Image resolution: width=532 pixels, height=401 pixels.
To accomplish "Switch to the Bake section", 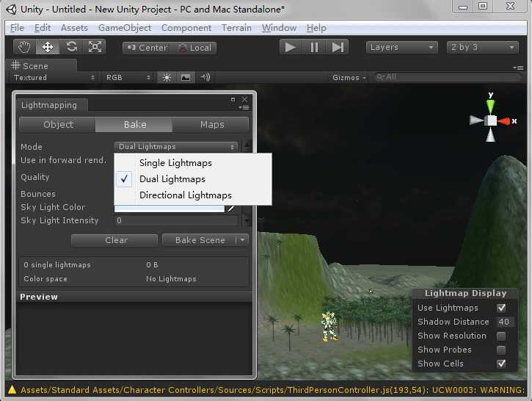I will (x=135, y=125).
